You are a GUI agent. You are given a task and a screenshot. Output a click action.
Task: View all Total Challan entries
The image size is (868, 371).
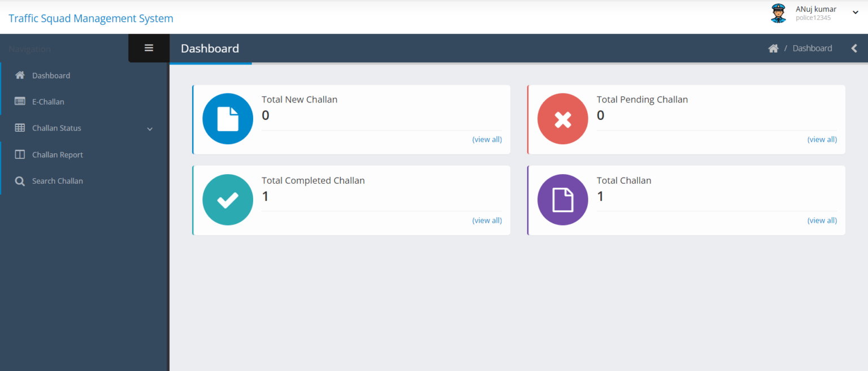click(x=822, y=221)
